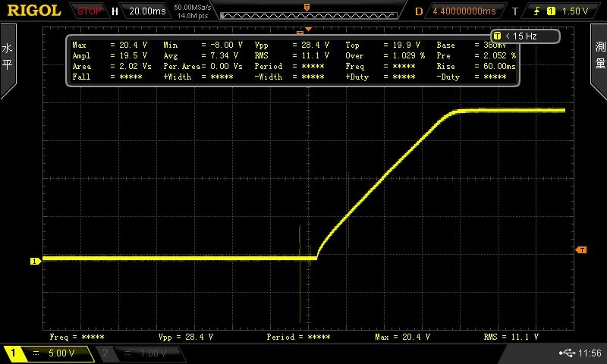Image resolution: width=607 pixels, height=364 pixels.
Task: Click the bottom RMS = 11.1 V readout
Action: click(511, 337)
